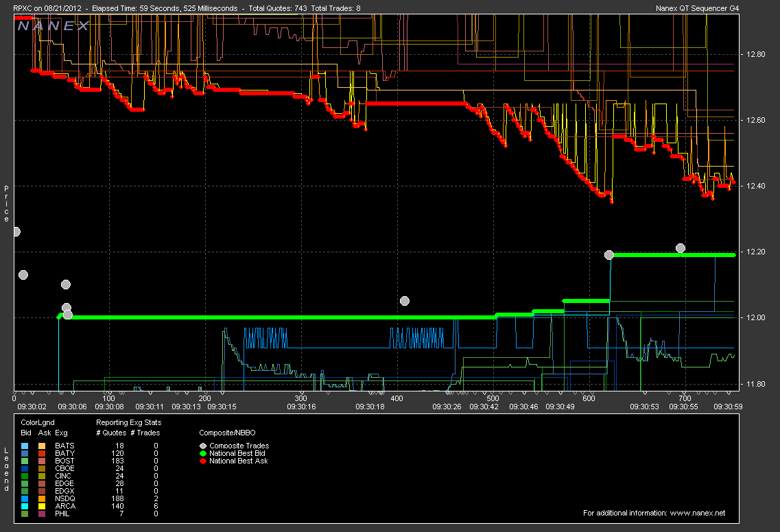Click the CBOE ask color swatch
Screen dimensions: 780x532
pyautogui.click(x=42, y=468)
